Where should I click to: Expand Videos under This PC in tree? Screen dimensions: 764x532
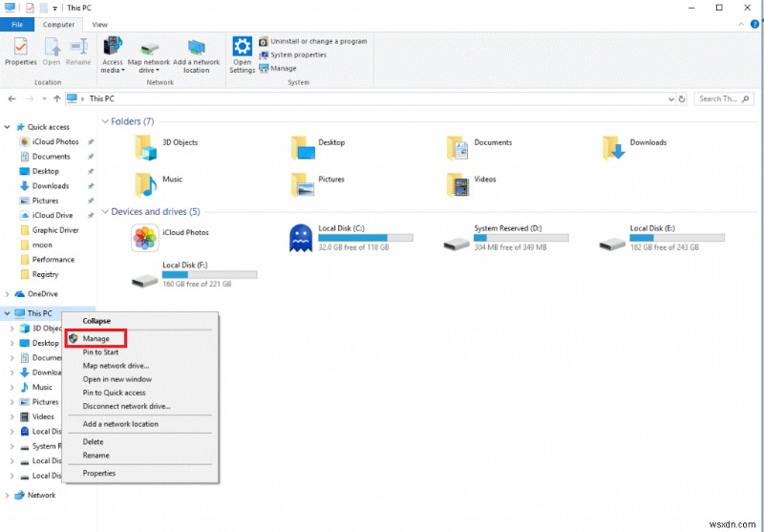[x=12, y=417]
